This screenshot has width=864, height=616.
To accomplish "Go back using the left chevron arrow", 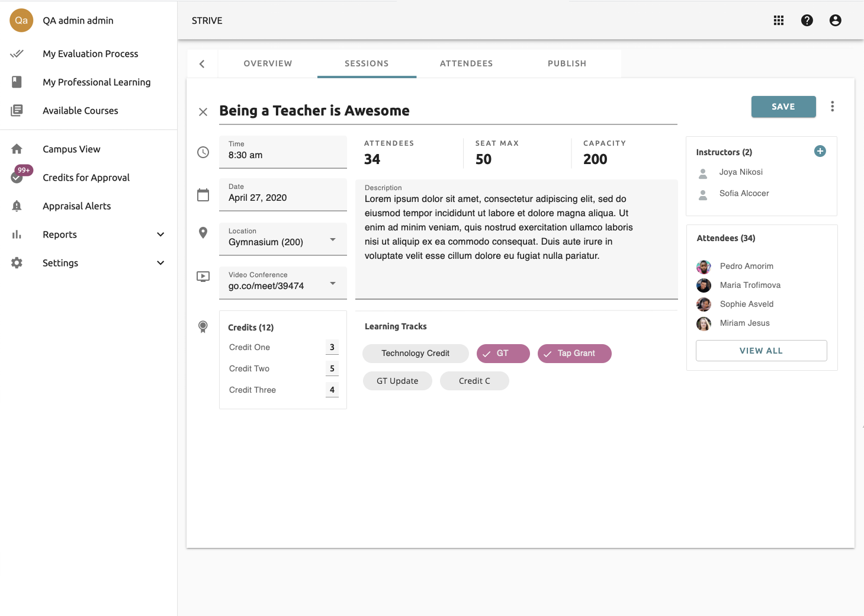I will click(x=202, y=64).
